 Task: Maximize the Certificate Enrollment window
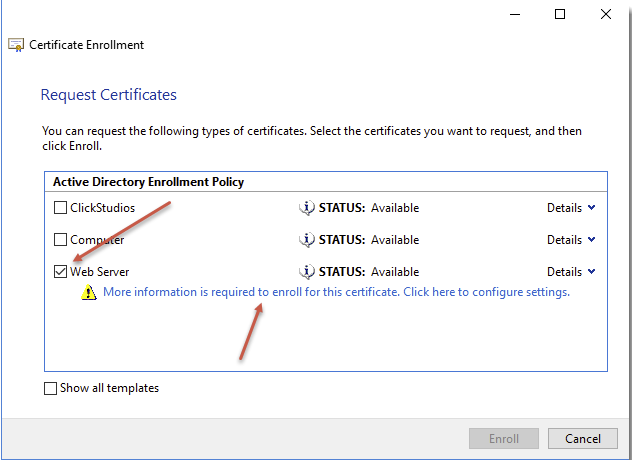[560, 15]
